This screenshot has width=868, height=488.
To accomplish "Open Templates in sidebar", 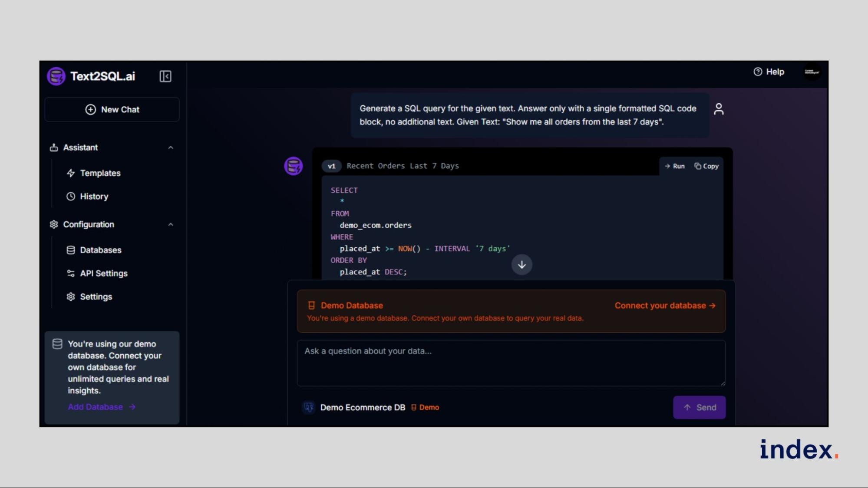I will click(100, 173).
